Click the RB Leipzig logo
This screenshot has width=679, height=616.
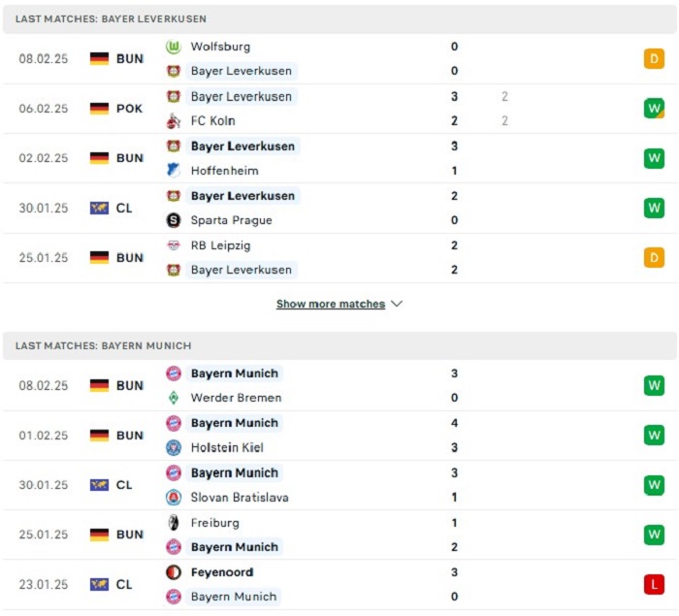[174, 245]
